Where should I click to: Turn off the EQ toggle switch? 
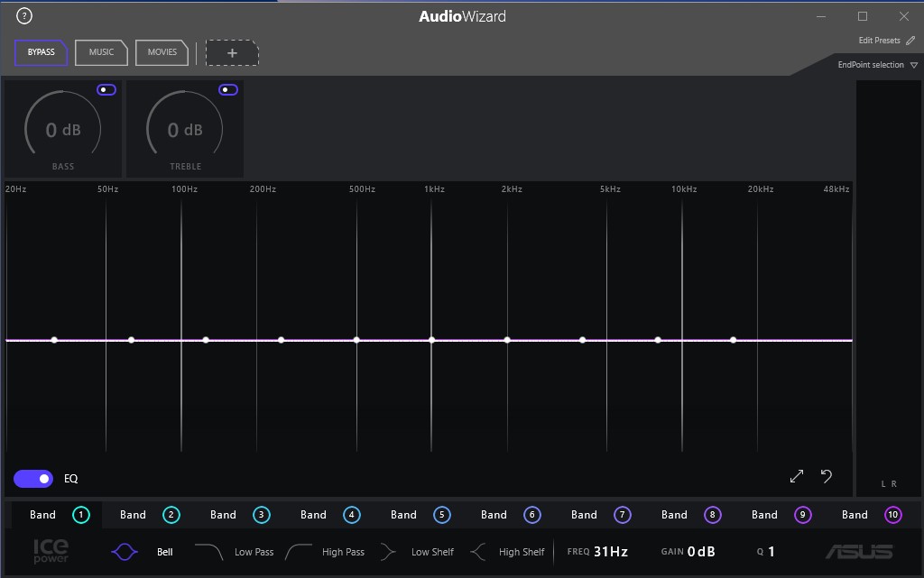pos(33,479)
